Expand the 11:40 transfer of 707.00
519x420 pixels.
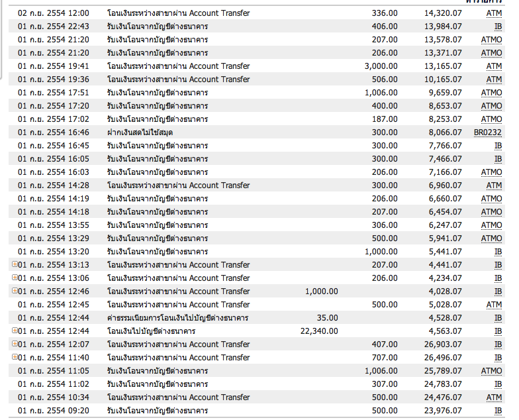[x=15, y=356]
